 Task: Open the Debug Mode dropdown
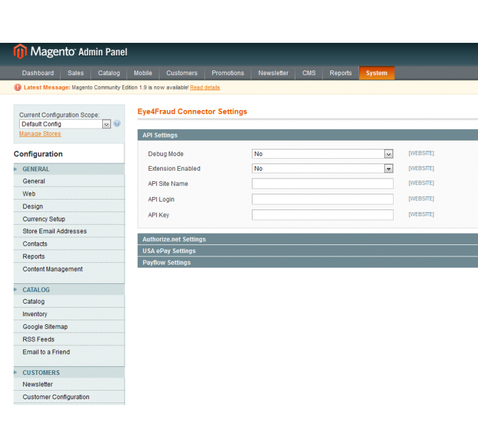pos(322,154)
